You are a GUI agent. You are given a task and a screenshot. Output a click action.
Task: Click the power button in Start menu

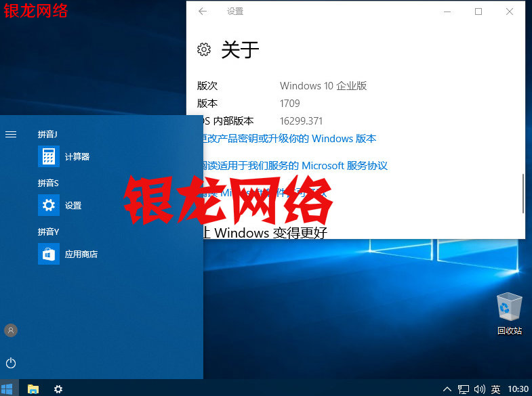[11, 363]
